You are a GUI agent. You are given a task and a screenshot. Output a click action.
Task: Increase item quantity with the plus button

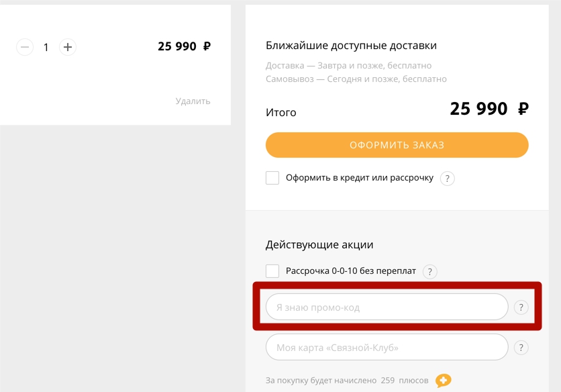click(x=68, y=47)
